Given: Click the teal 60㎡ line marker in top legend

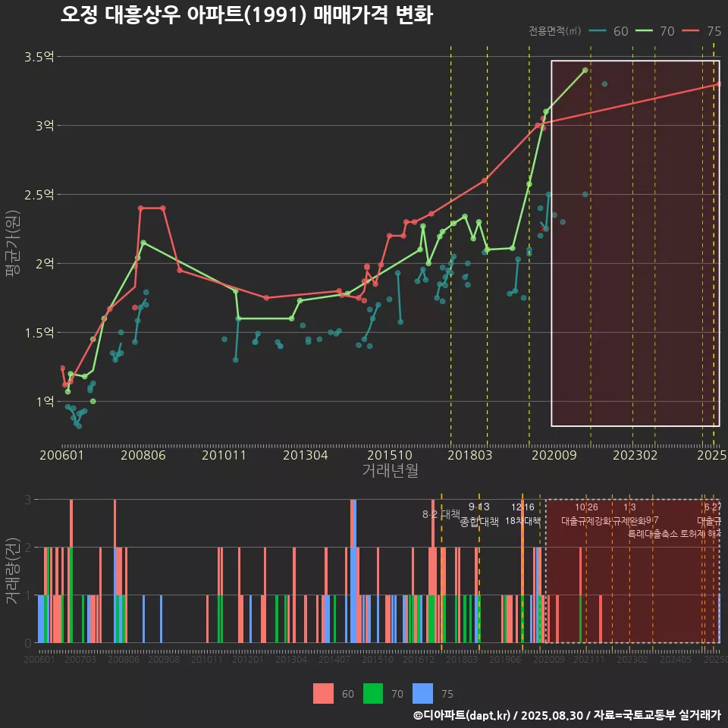Looking at the screenshot, I should click(x=598, y=31).
